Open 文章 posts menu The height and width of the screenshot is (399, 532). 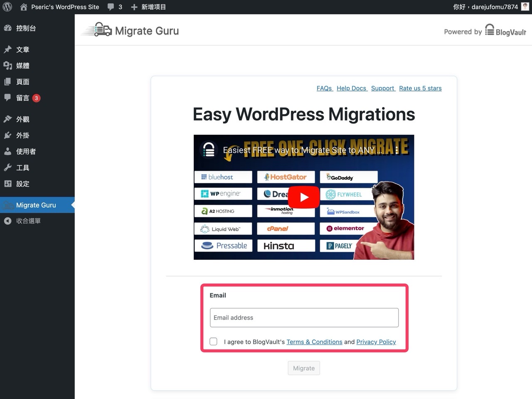(x=23, y=49)
